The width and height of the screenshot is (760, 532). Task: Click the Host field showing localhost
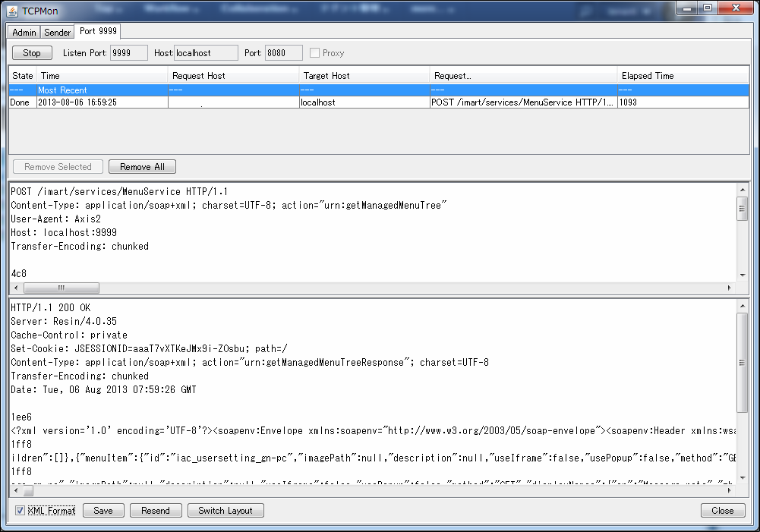[x=206, y=53]
